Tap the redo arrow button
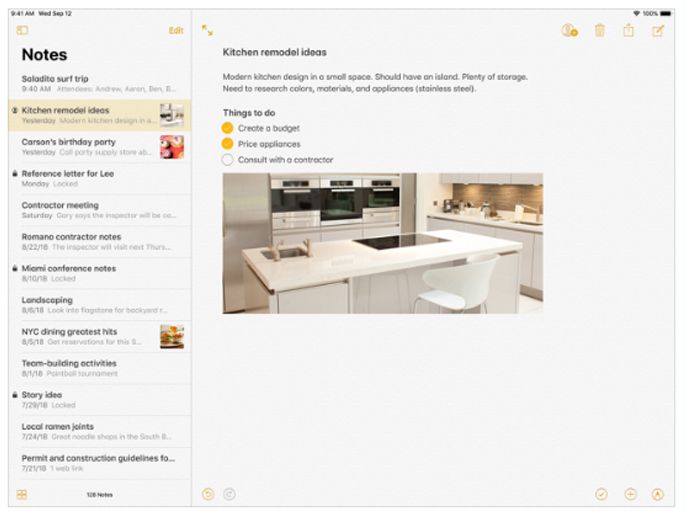Screen dimensions: 685x514 (229, 494)
